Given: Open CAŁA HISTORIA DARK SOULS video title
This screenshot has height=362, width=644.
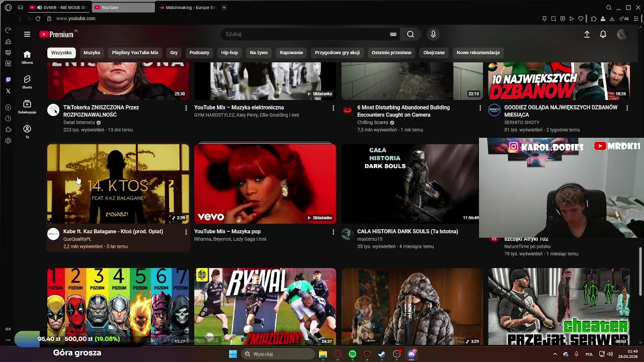Looking at the screenshot, I should 408,232.
